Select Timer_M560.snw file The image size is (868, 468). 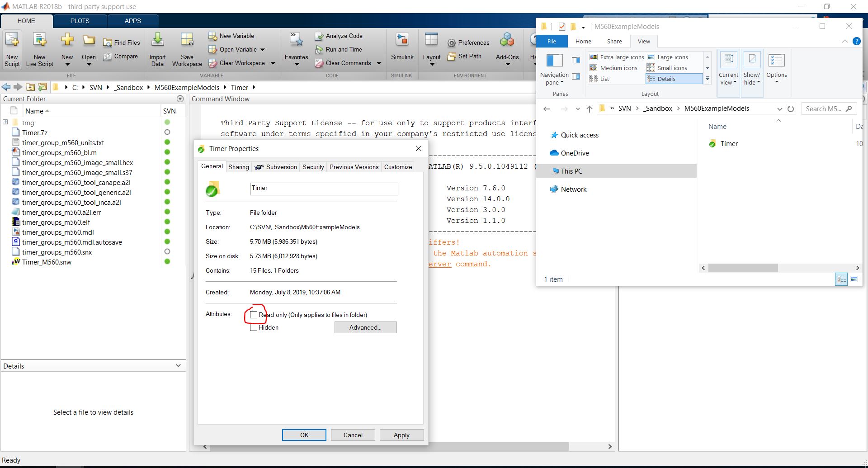(x=47, y=262)
